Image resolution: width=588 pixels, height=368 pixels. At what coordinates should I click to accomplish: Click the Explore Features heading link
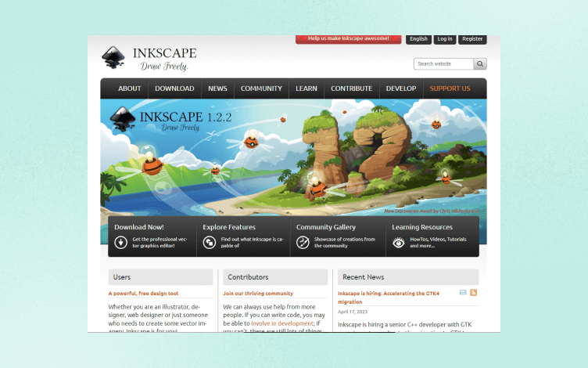pos(229,227)
